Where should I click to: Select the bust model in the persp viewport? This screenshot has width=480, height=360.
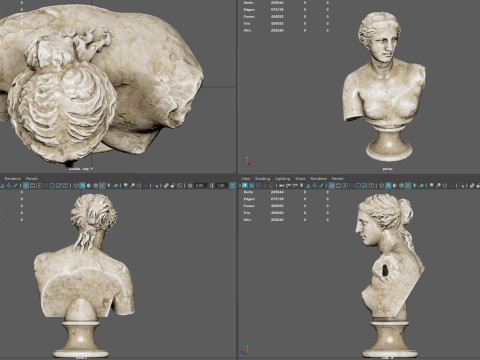[x=385, y=88]
